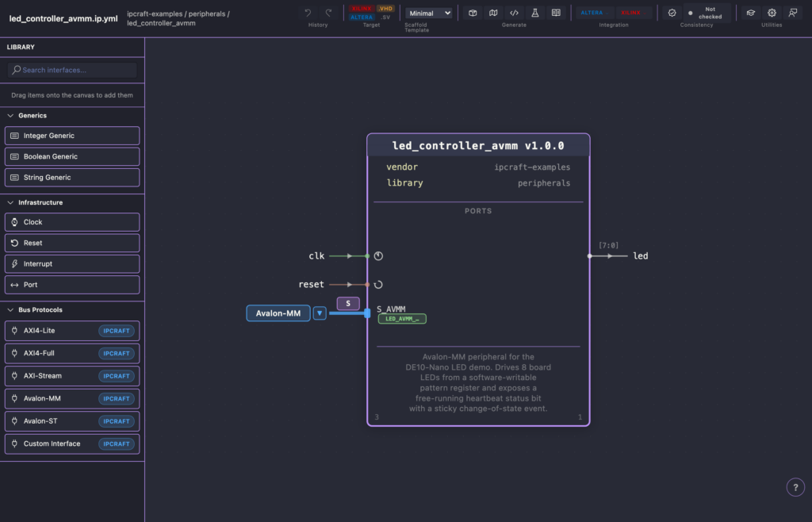Click the [7:0] width label

[x=608, y=245]
